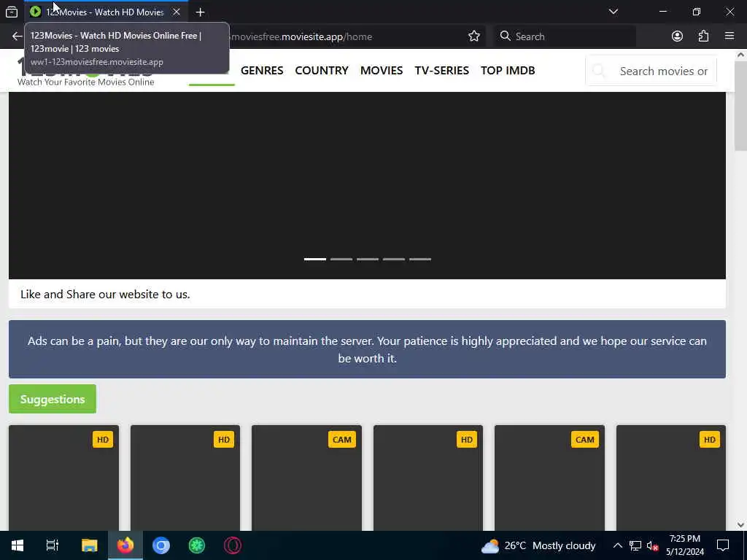Open the COUNTRY menu
747x560 pixels.
tap(322, 71)
